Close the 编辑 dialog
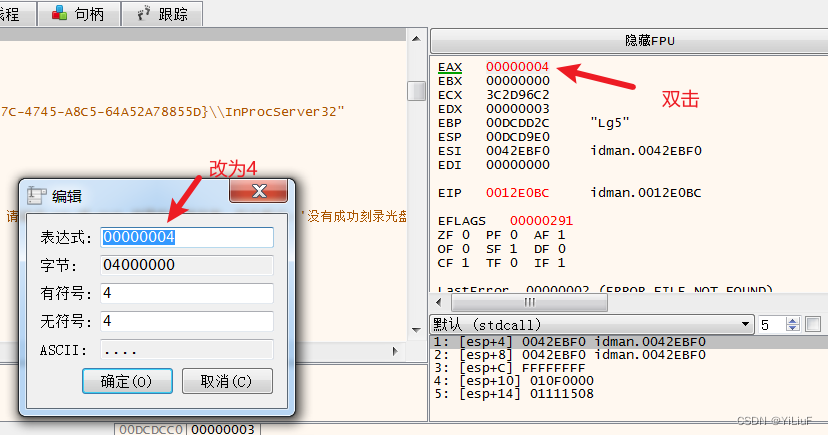Viewport: 828px width, 435px height. [x=259, y=191]
